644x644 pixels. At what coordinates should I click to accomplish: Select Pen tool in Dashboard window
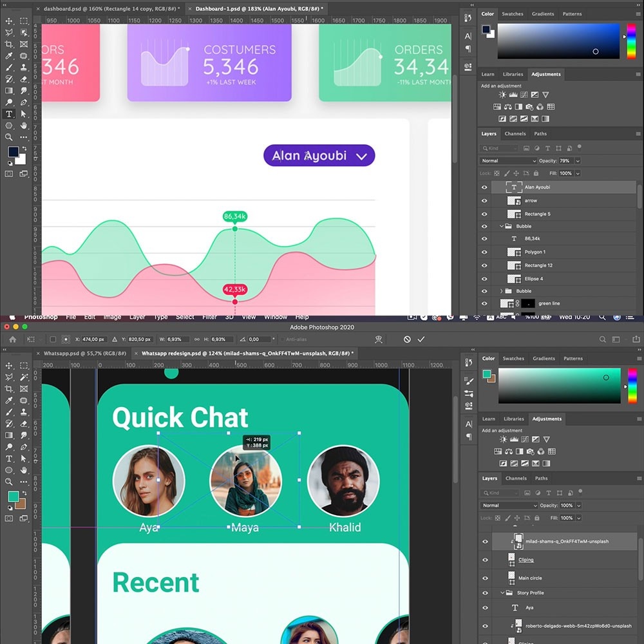click(24, 102)
